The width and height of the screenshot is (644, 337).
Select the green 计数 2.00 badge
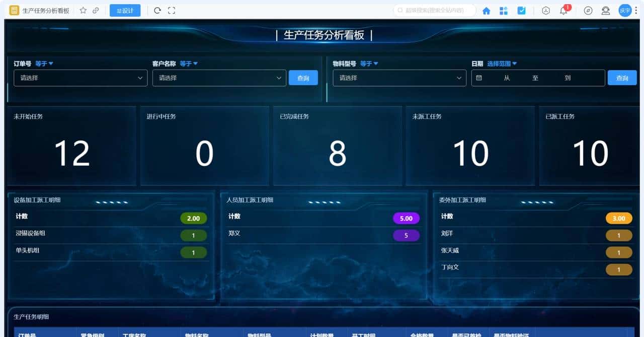click(193, 218)
